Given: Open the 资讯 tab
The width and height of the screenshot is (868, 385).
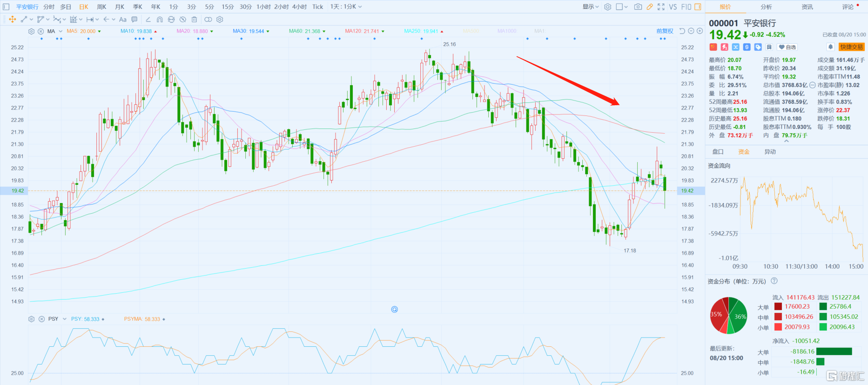Looking at the screenshot, I should click(807, 7).
